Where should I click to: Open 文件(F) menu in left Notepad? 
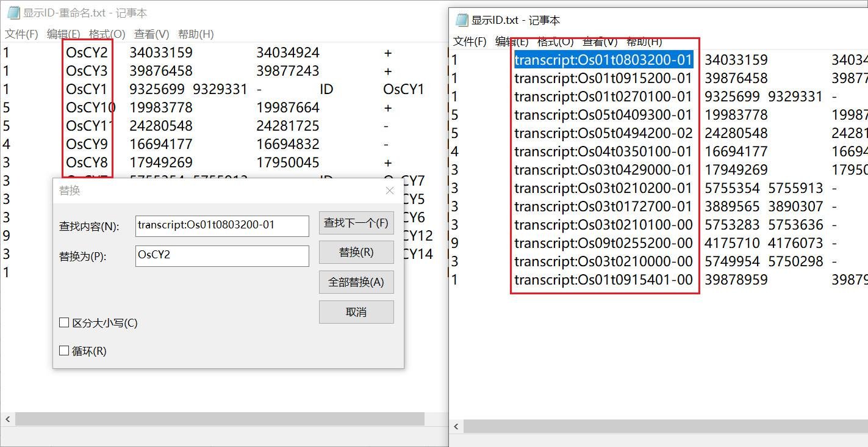click(21, 34)
